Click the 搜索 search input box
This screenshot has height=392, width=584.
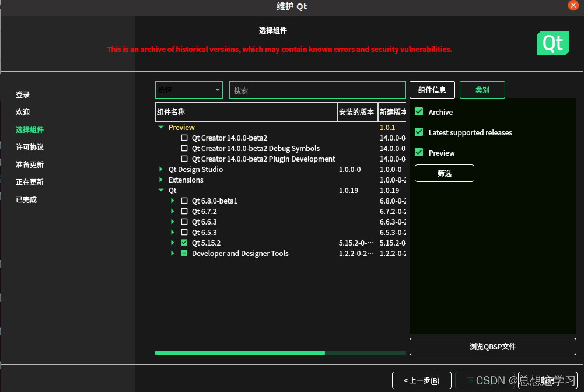(x=317, y=89)
